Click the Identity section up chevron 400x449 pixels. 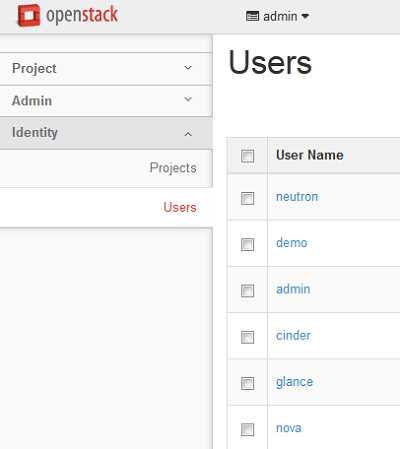coord(188,134)
